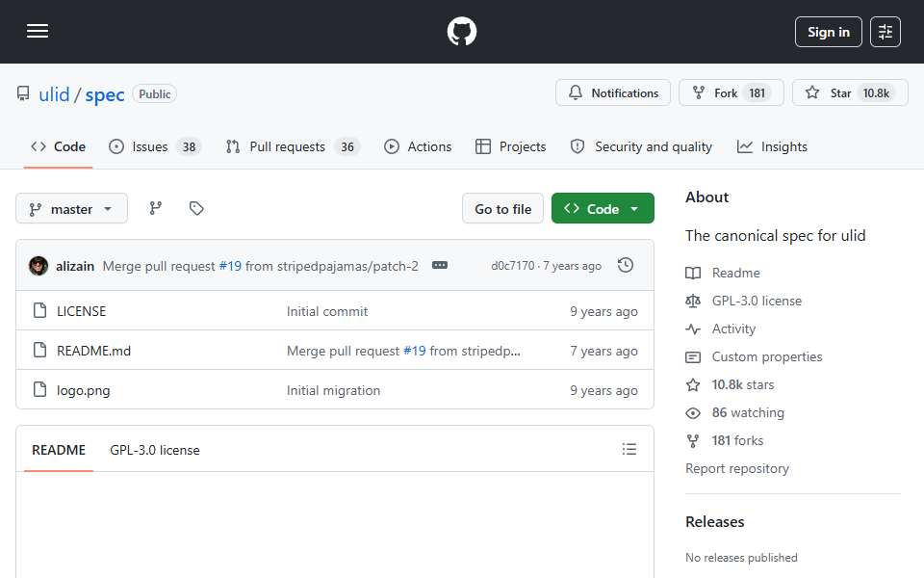Fork the repository with Fork button
The image size is (924, 578).
[x=731, y=93]
